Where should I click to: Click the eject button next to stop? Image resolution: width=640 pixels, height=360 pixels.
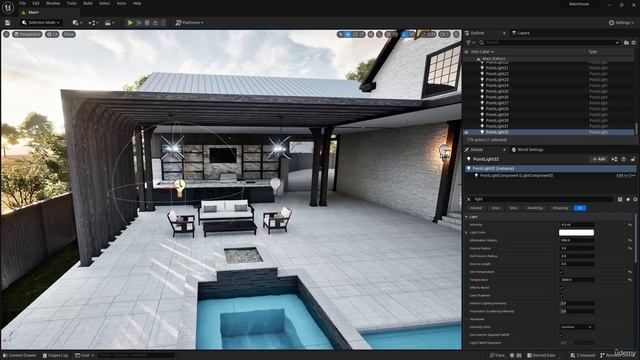pyautogui.click(x=155, y=22)
